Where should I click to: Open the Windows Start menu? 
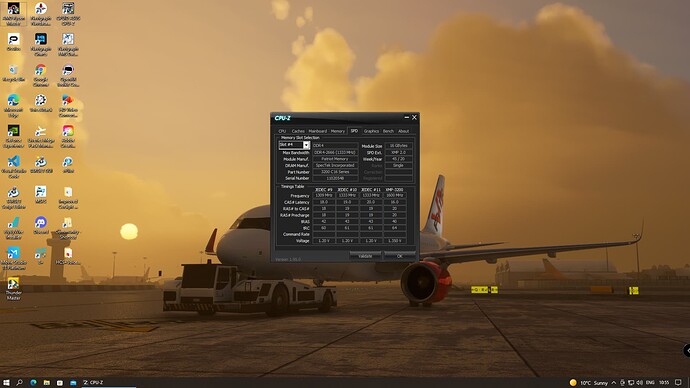click(6, 382)
